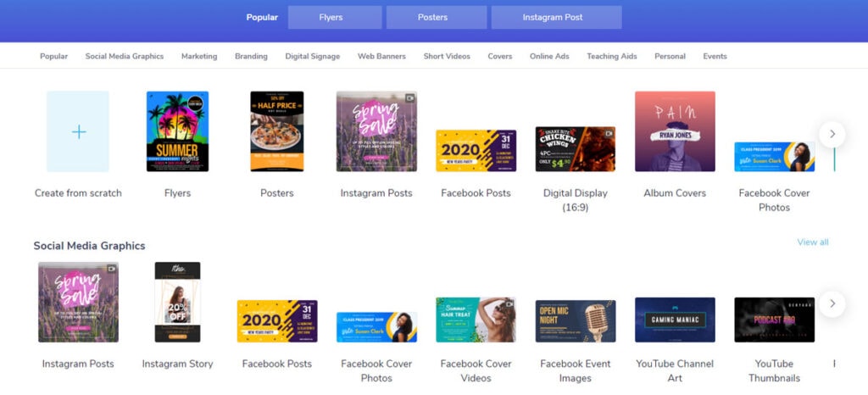Open the Facebook Cover Videos label link
868x395 pixels.
[476, 370]
